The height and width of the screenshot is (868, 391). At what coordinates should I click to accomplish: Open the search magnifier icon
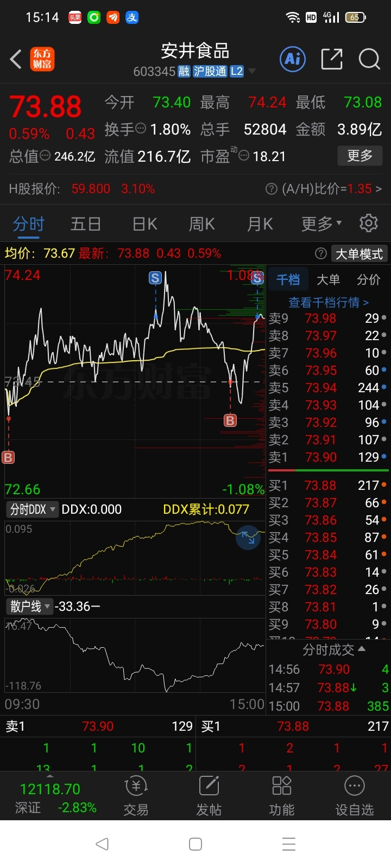(369, 59)
